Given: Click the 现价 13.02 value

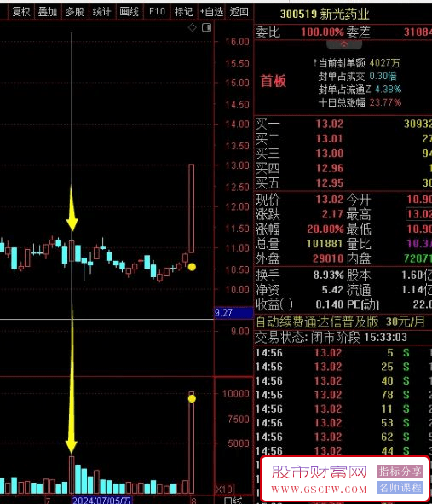Looking at the screenshot, I should click(329, 200).
